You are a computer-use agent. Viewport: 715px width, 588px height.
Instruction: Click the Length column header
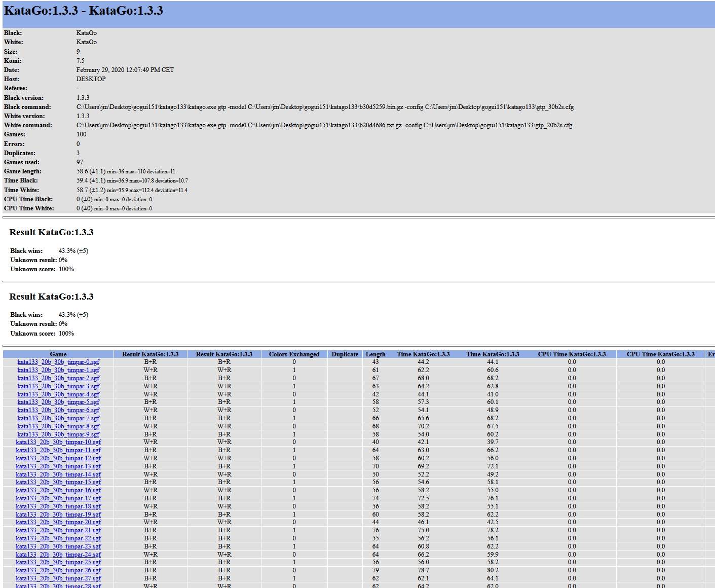pyautogui.click(x=375, y=354)
